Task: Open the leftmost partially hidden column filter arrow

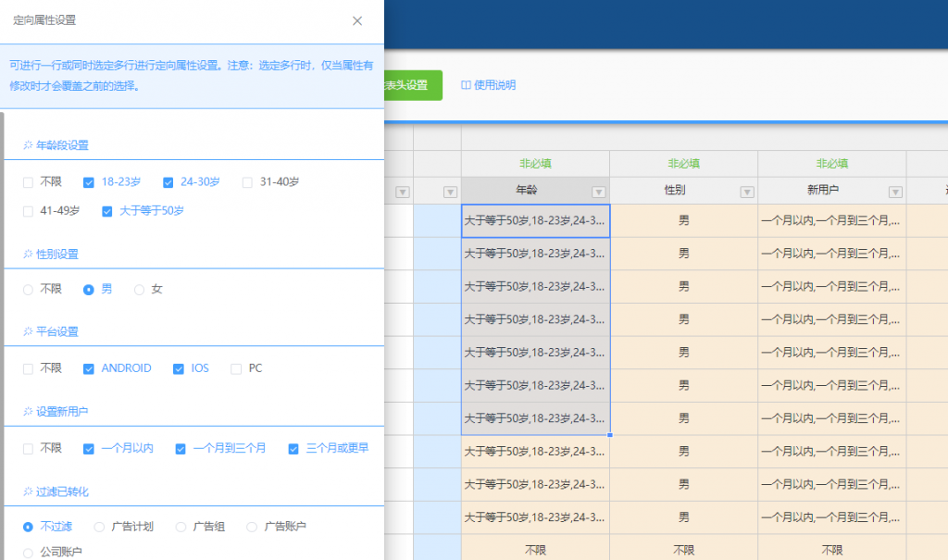Action: coord(403,193)
